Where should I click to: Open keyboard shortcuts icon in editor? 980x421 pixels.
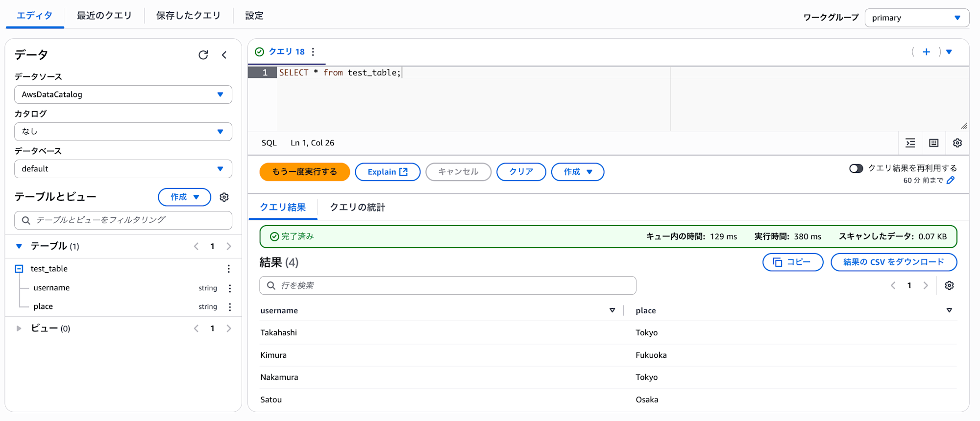pos(934,143)
